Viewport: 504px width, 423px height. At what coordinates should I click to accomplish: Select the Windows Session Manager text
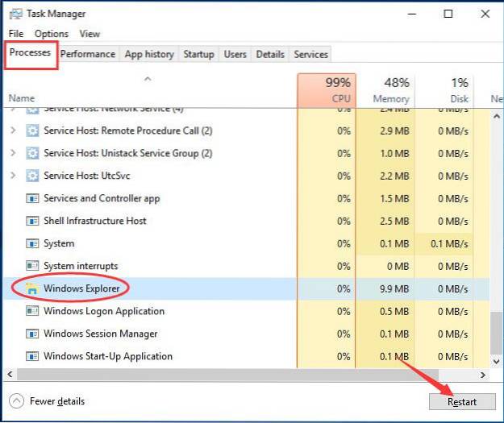click(101, 334)
